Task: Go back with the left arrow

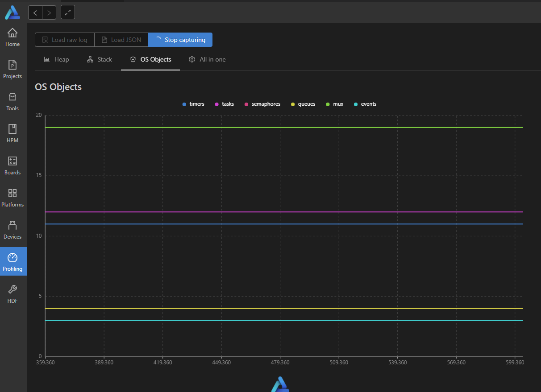Action: (x=35, y=12)
